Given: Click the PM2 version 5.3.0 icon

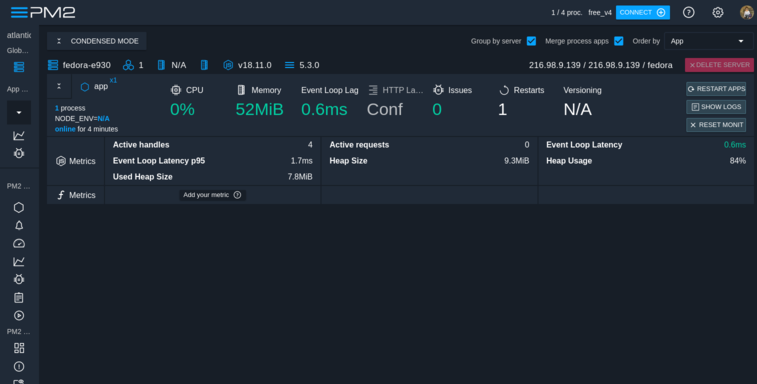Looking at the screenshot, I should pos(289,65).
